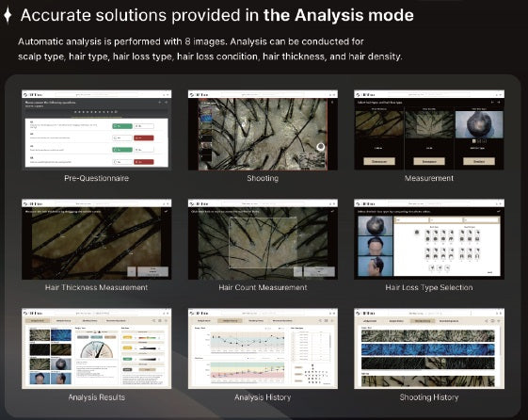
Task: Click small square button in Hair Thickness Measurement
Action: [x=132, y=271]
